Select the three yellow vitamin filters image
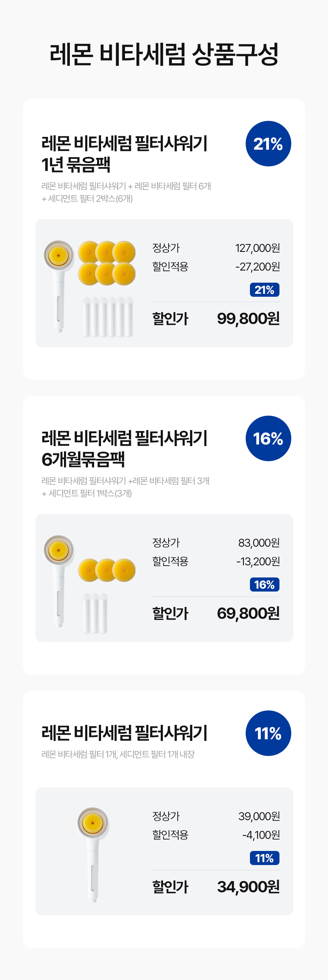This screenshot has width=328, height=980. 107,570
